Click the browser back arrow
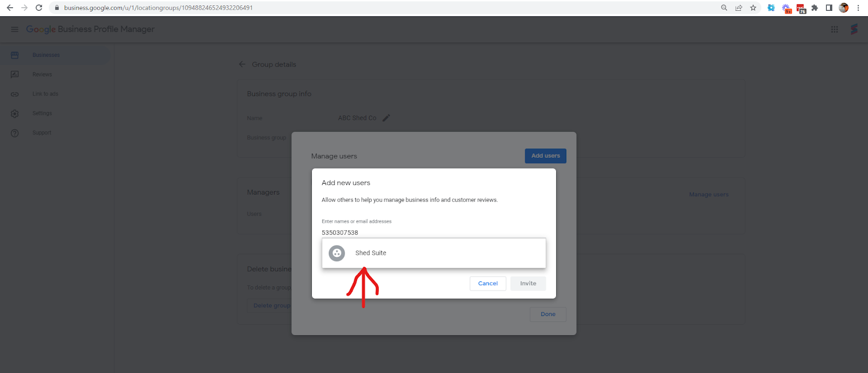The image size is (868, 373). (x=10, y=8)
